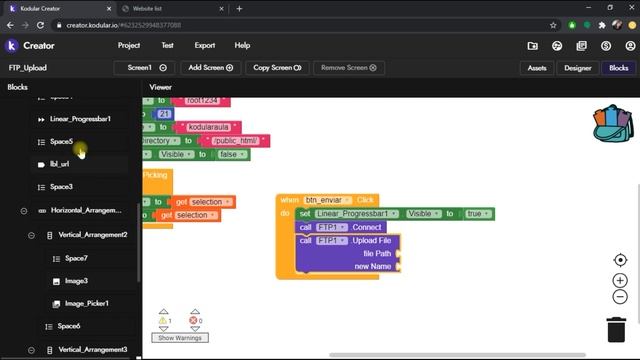Click the blocks panel vertical scrollbar
640x360 pixels.
pyautogui.click(x=139, y=243)
